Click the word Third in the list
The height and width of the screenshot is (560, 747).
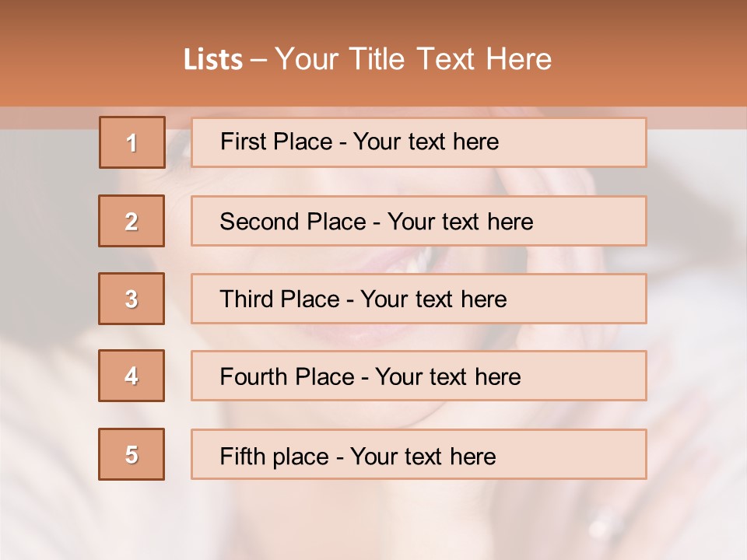tap(245, 299)
